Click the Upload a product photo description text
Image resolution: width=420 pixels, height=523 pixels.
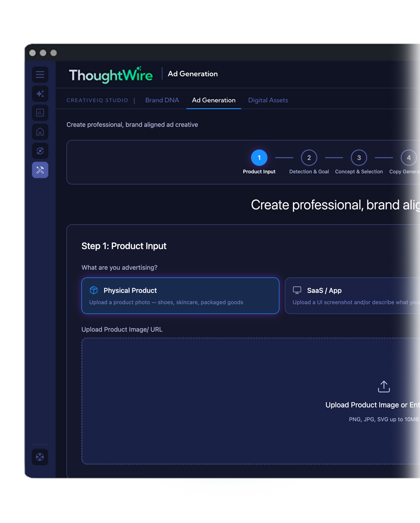click(x=166, y=302)
